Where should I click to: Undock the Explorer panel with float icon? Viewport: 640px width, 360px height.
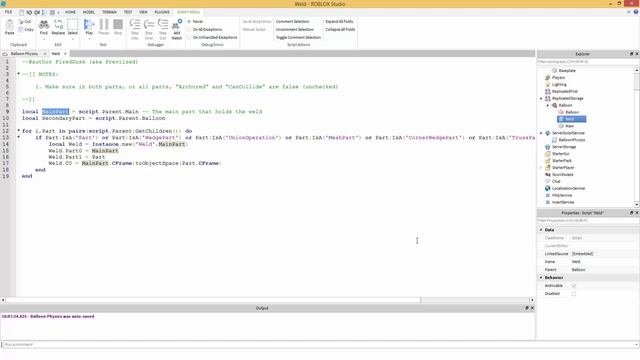pyautogui.click(x=631, y=54)
